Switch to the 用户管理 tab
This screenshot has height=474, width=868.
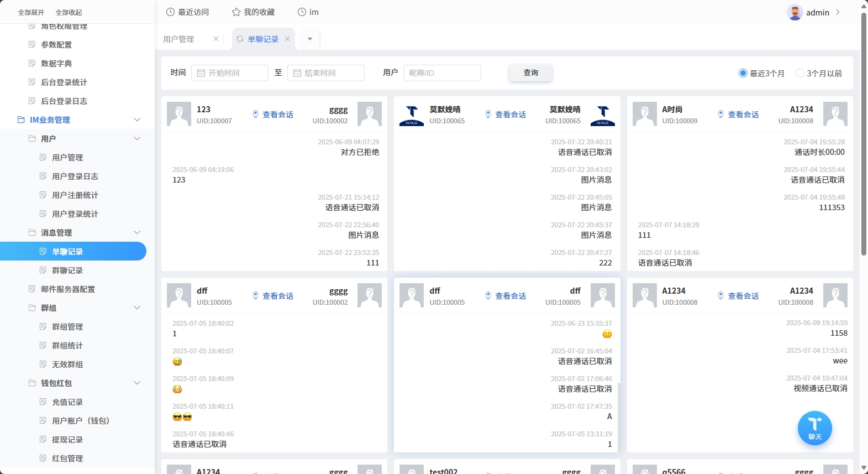tap(178, 39)
